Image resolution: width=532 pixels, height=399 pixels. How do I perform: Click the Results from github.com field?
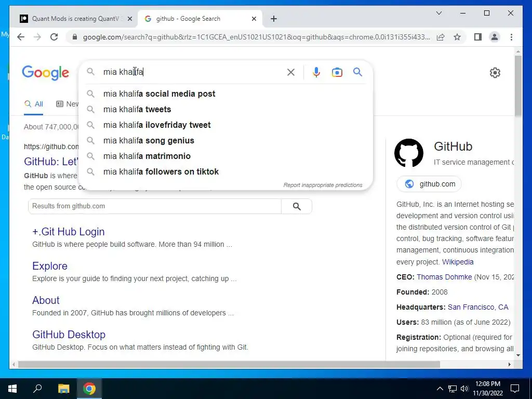[155, 206]
